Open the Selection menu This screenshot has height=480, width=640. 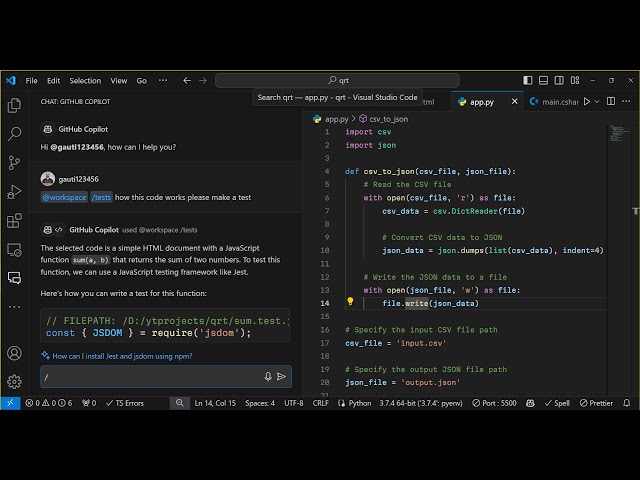tap(85, 80)
